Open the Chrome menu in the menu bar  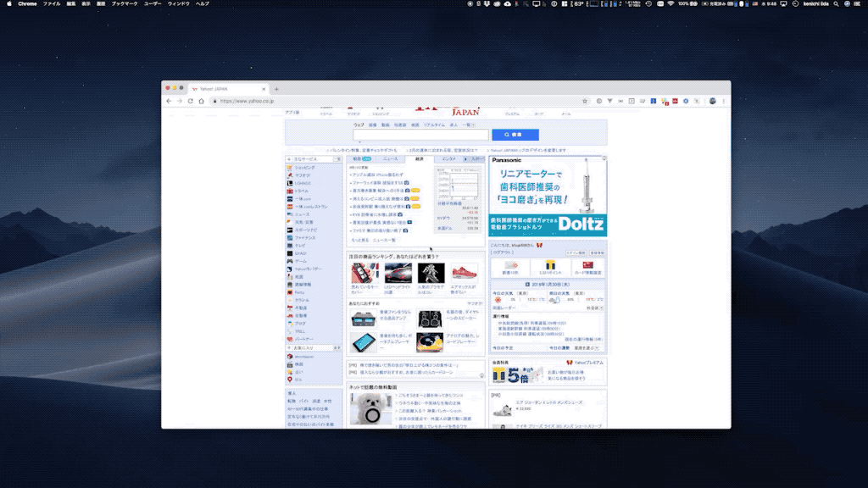click(x=27, y=4)
